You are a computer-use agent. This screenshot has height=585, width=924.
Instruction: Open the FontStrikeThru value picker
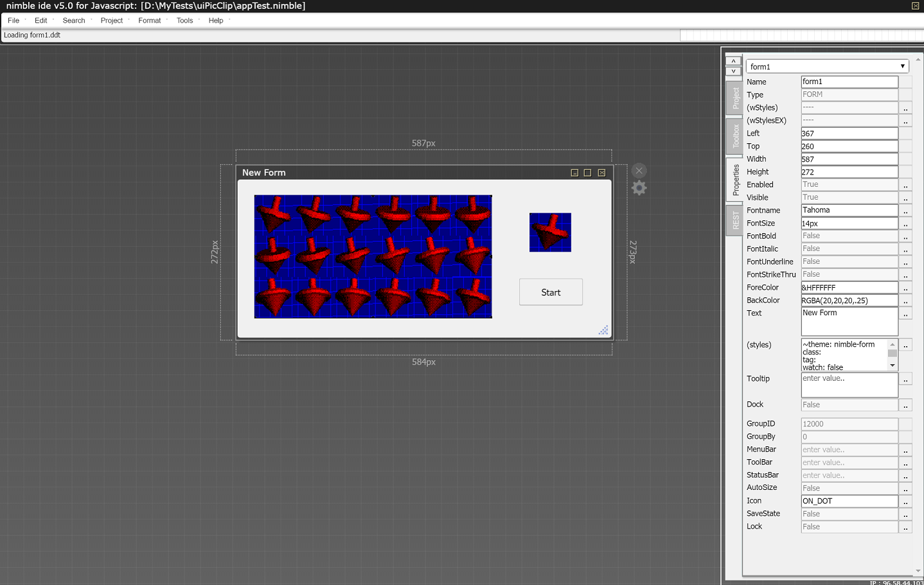click(x=905, y=275)
